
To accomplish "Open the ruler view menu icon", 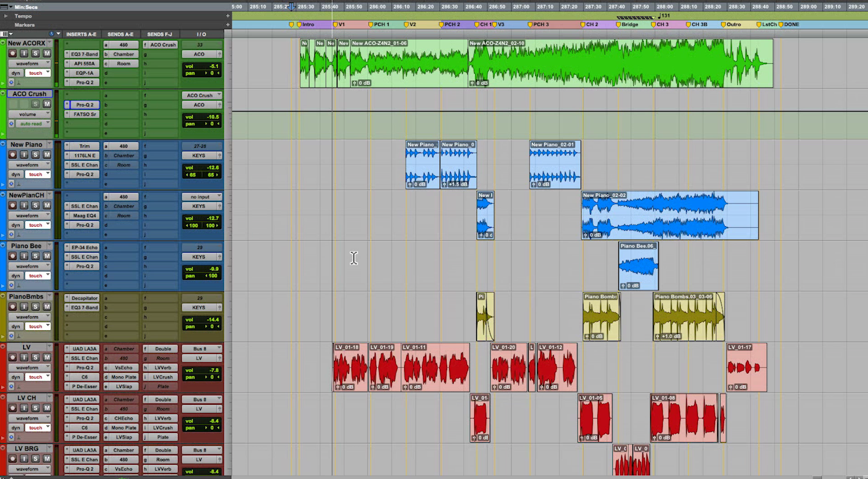I will [x=6, y=7].
